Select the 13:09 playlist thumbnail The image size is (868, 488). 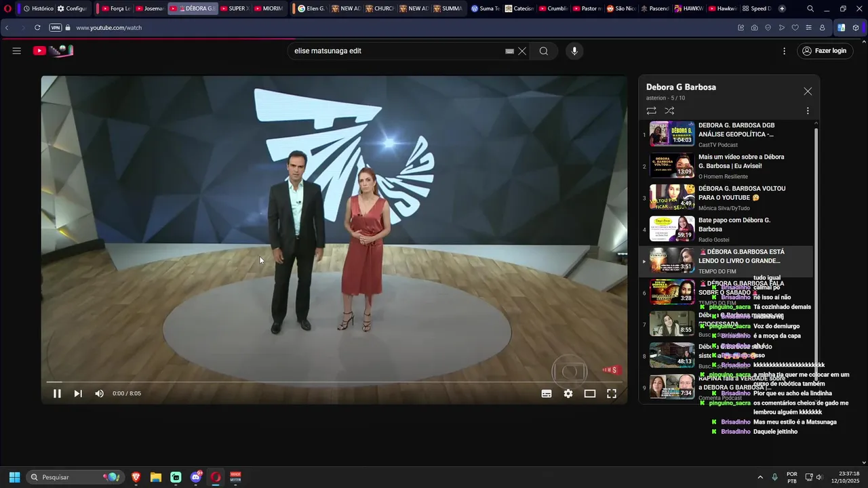click(x=672, y=165)
